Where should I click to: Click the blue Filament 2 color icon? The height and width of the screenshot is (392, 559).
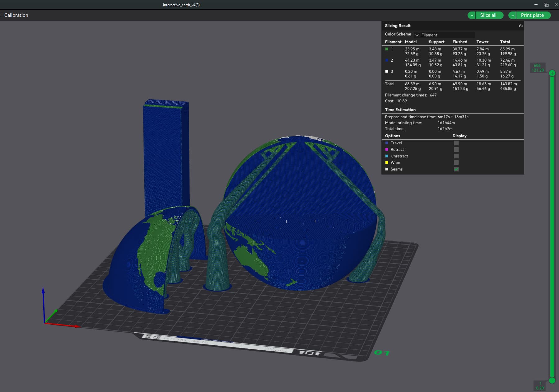coord(387,60)
